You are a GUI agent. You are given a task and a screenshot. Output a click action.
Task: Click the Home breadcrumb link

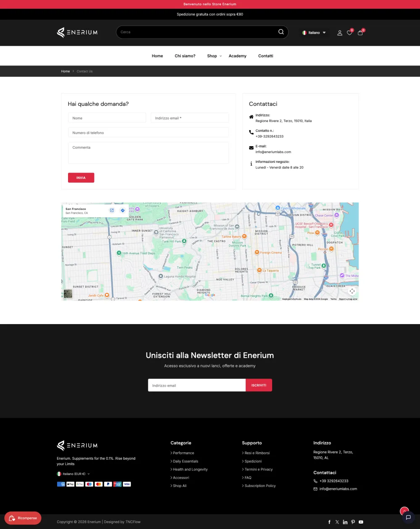66,71
